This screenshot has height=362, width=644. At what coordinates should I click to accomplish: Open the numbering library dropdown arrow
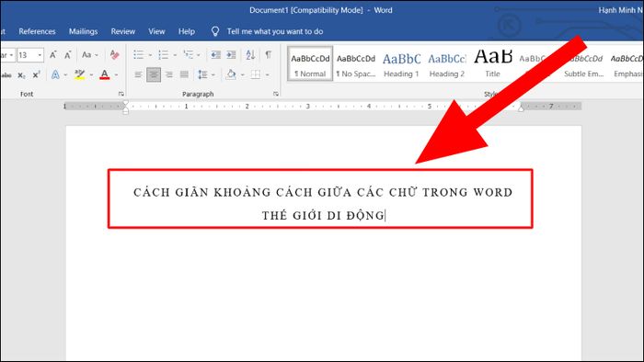click(175, 55)
